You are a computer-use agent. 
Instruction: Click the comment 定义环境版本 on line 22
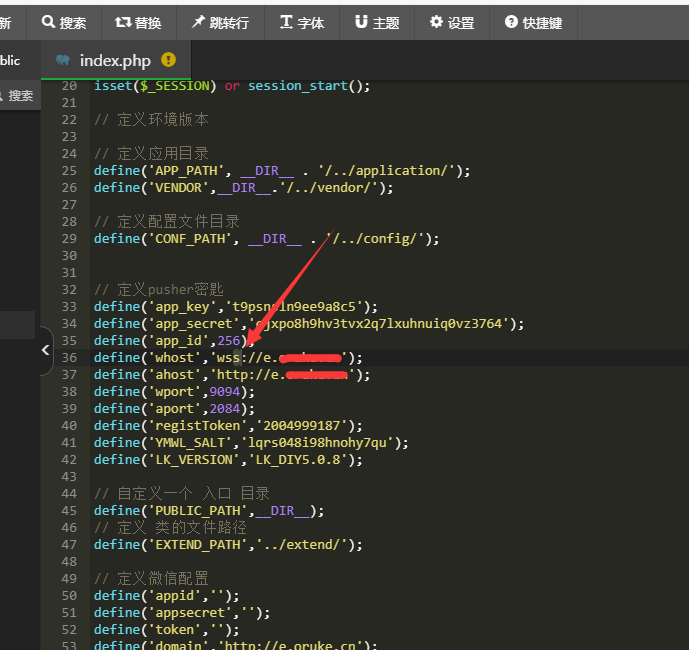[163, 120]
